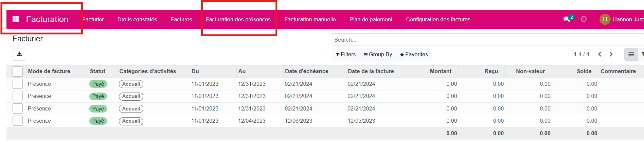Toggle the select-all header checkbox
644x141 pixels.
point(18,72)
